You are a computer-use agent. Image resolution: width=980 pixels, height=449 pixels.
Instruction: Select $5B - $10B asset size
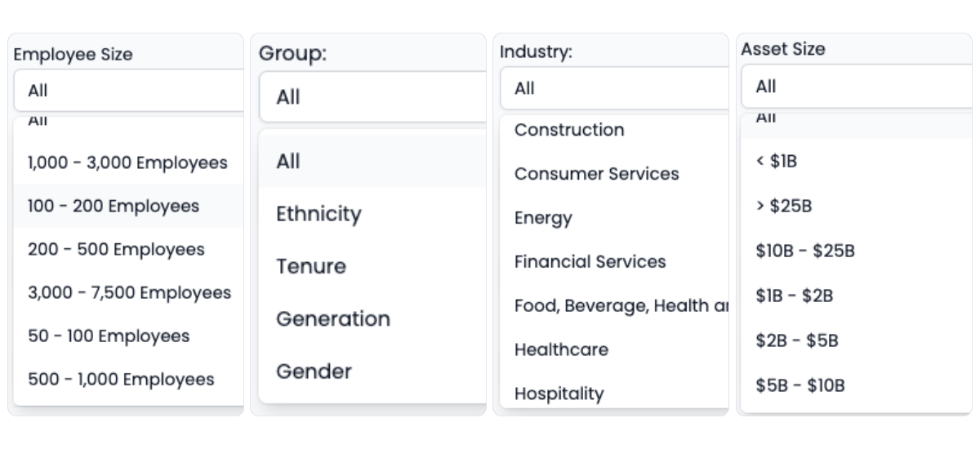click(800, 385)
